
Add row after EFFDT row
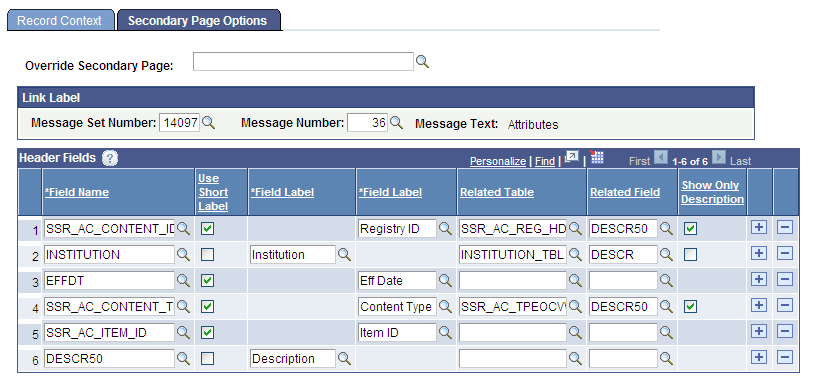[759, 280]
